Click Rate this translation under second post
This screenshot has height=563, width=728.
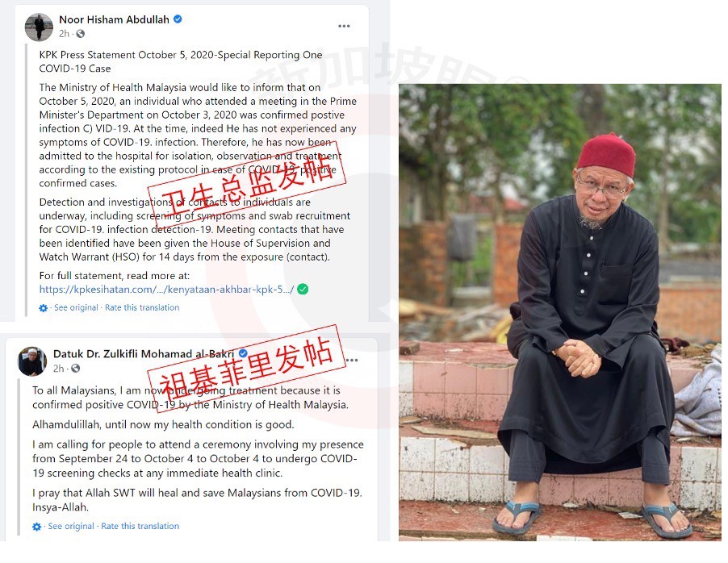(x=140, y=526)
